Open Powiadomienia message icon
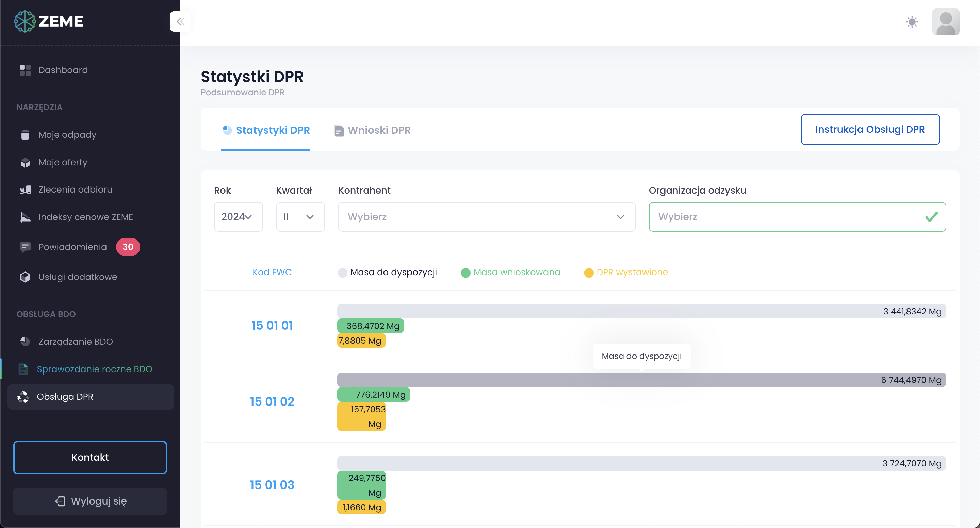 25,247
